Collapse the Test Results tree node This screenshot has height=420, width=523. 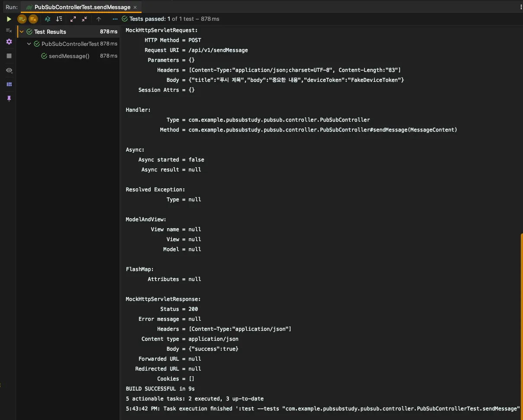[x=22, y=32]
